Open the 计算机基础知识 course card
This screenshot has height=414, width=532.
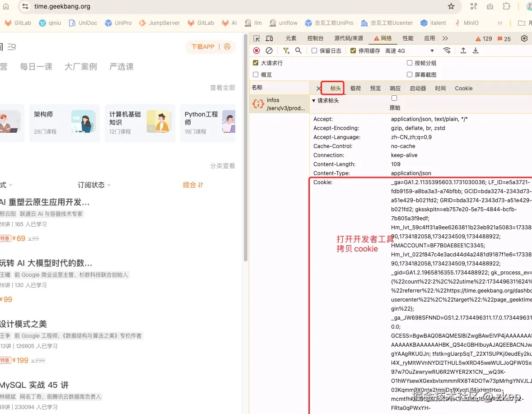tap(140, 123)
